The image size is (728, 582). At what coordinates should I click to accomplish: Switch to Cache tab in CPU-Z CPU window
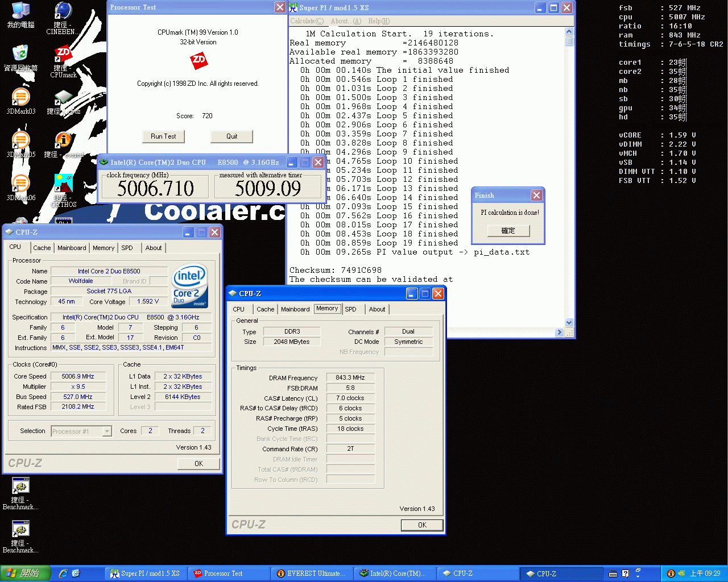pos(42,248)
